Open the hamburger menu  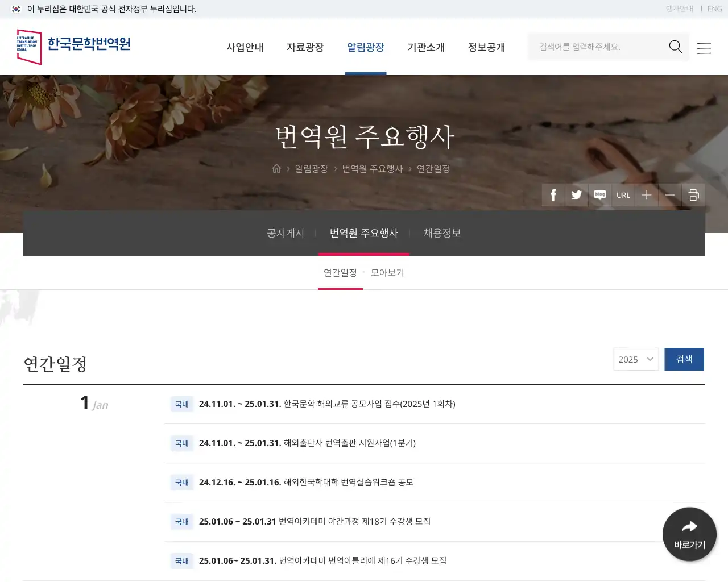point(704,48)
